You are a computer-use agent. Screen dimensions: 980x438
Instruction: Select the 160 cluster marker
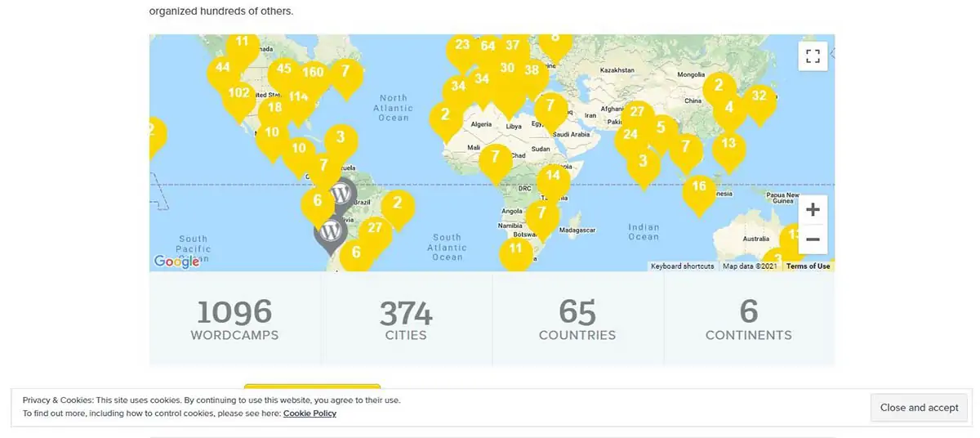click(x=313, y=73)
